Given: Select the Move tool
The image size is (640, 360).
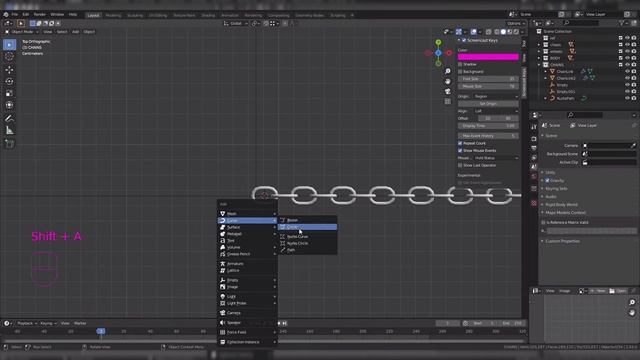Looking at the screenshot, I should pyautogui.click(x=9, y=70).
